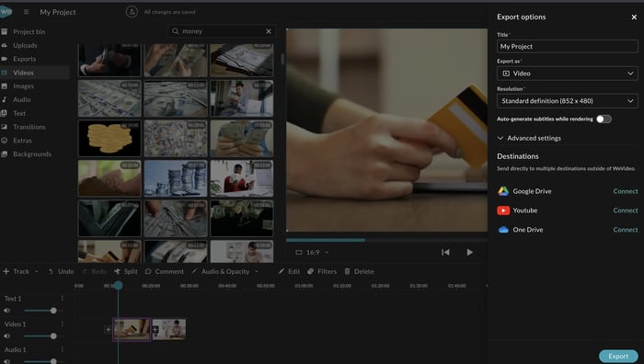The image size is (644, 364).
Task: Edit the selected clip
Action: pyautogui.click(x=289, y=271)
